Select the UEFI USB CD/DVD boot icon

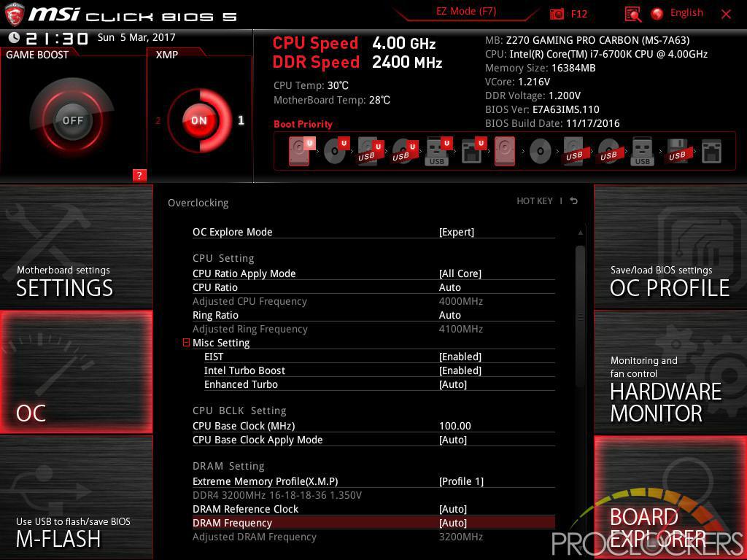click(x=404, y=151)
